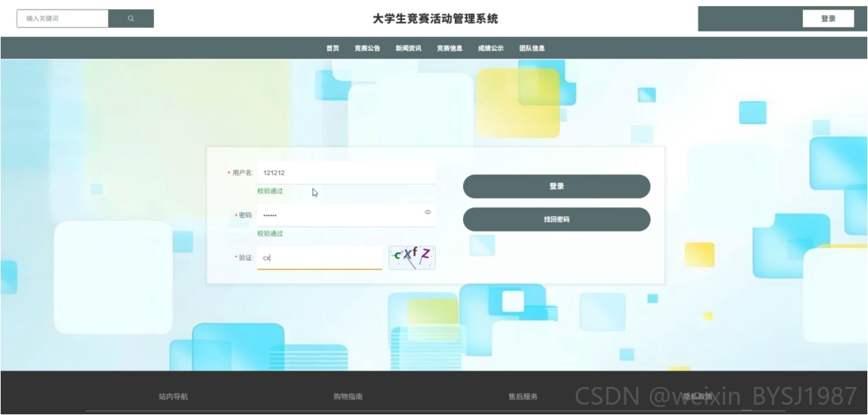Viewport: 868px width, 415px height.
Task: Open the 竞赛公告 nav item
Action: (x=367, y=48)
